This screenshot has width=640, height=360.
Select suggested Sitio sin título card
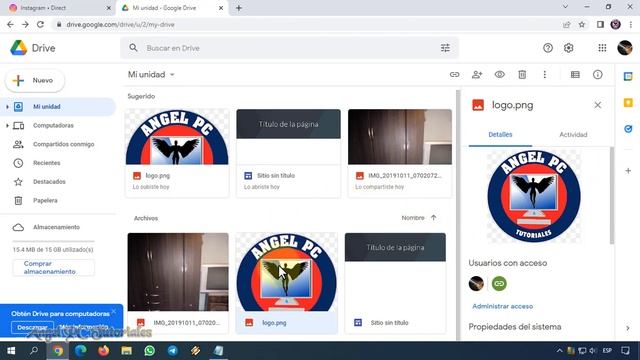point(288,153)
